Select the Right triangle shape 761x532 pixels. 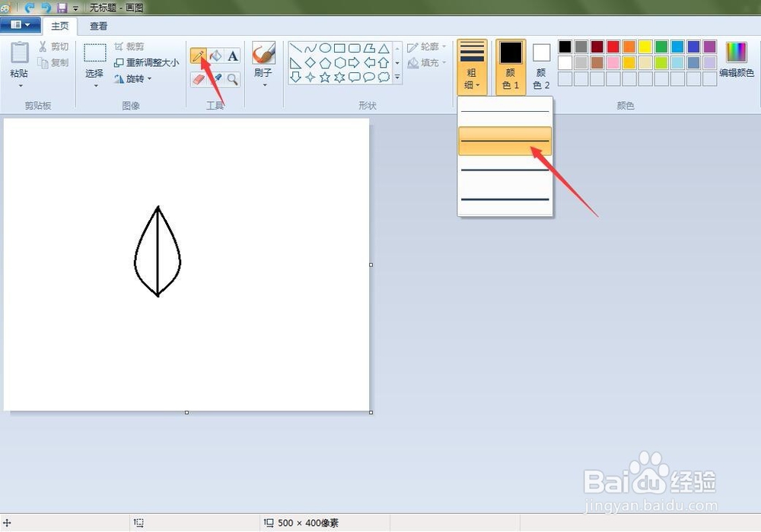pos(295,62)
